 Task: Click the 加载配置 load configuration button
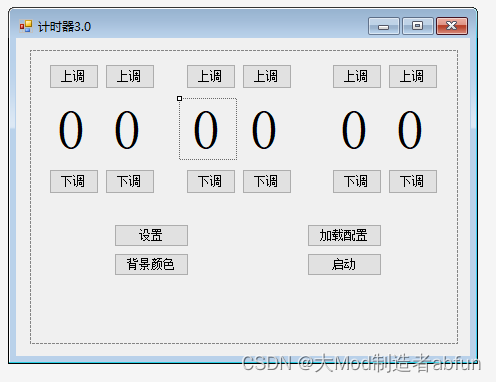coord(344,235)
